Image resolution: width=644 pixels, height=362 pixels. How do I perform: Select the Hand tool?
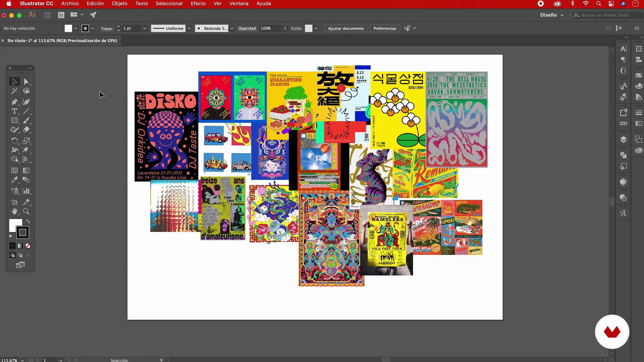click(x=14, y=212)
